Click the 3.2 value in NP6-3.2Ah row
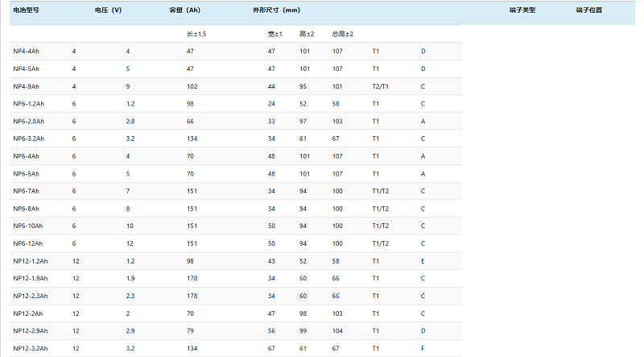Viewport: 644px width, 357px height. (x=130, y=139)
